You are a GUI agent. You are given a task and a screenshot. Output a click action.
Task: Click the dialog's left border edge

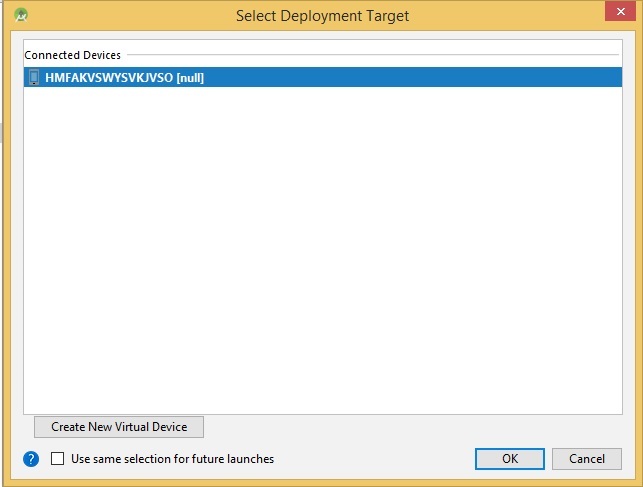point(3,250)
